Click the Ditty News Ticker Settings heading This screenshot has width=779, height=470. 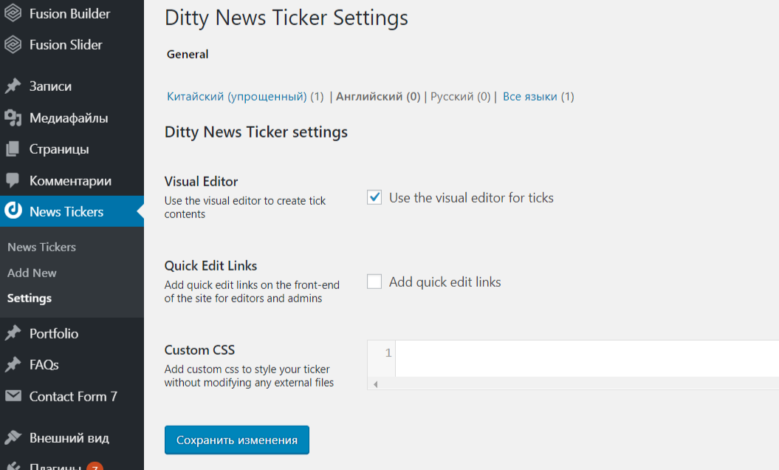286,18
